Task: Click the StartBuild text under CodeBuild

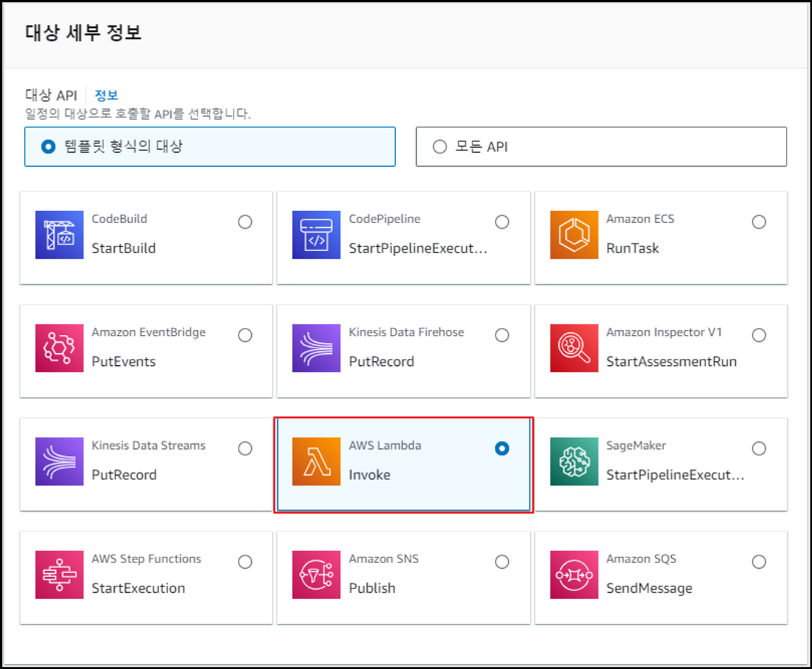Action: (x=124, y=248)
